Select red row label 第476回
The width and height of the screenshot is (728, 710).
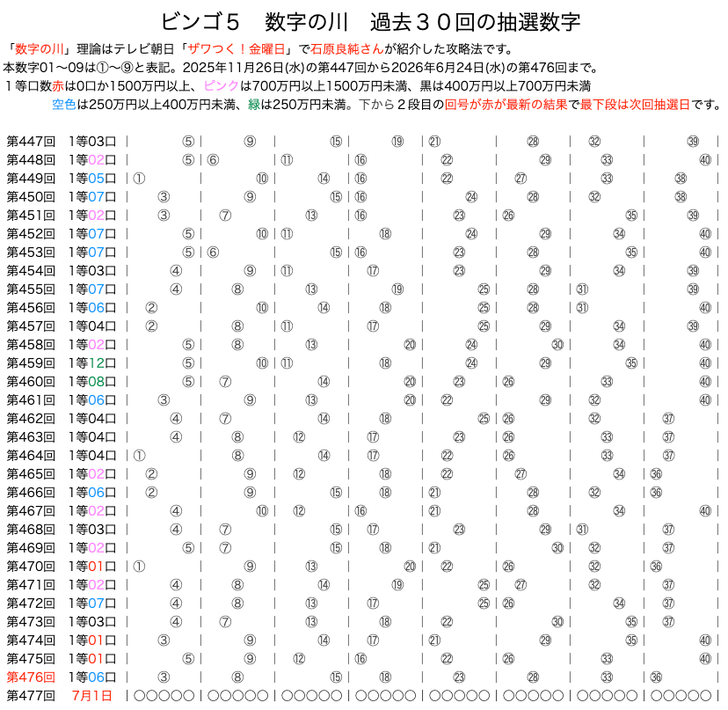pos(31,677)
